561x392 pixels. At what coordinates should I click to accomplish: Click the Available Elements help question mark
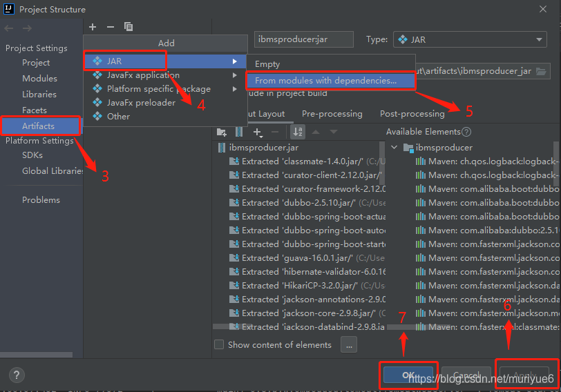click(x=466, y=132)
